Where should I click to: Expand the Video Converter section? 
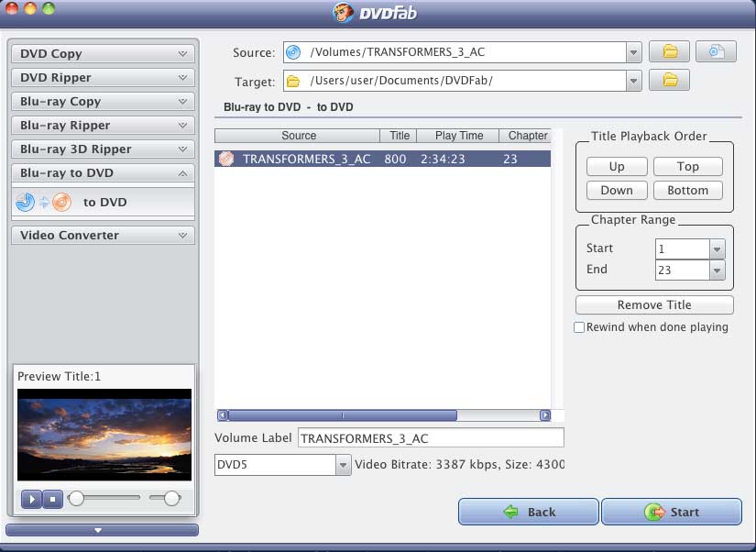(103, 236)
